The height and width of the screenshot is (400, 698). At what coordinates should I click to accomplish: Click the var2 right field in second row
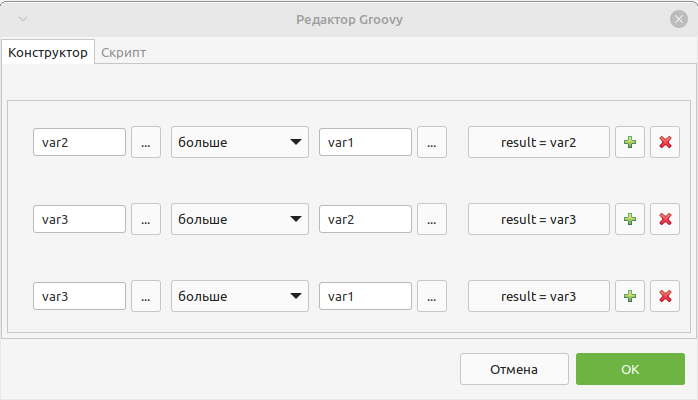(x=365, y=219)
